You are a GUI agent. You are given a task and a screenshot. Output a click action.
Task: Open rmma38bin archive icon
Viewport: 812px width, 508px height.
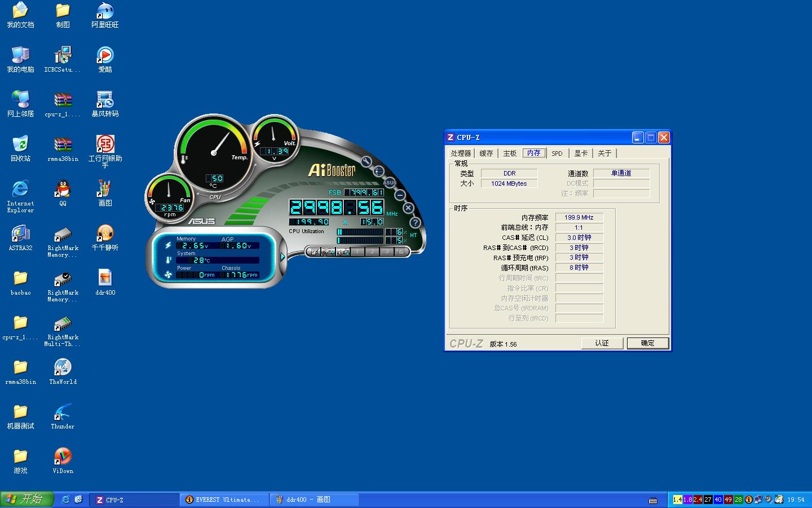pyautogui.click(x=63, y=149)
